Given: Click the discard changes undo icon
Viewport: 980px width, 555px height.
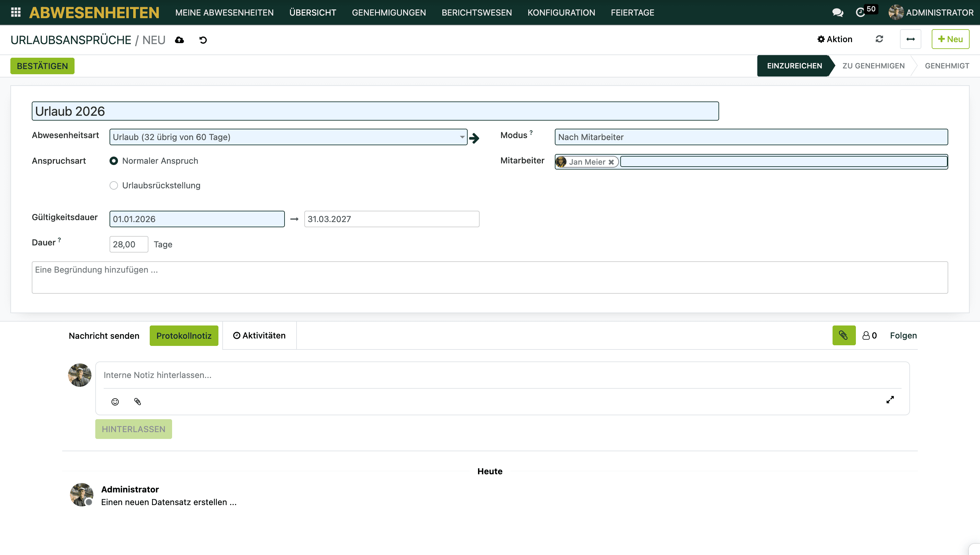Looking at the screenshot, I should 203,40.
